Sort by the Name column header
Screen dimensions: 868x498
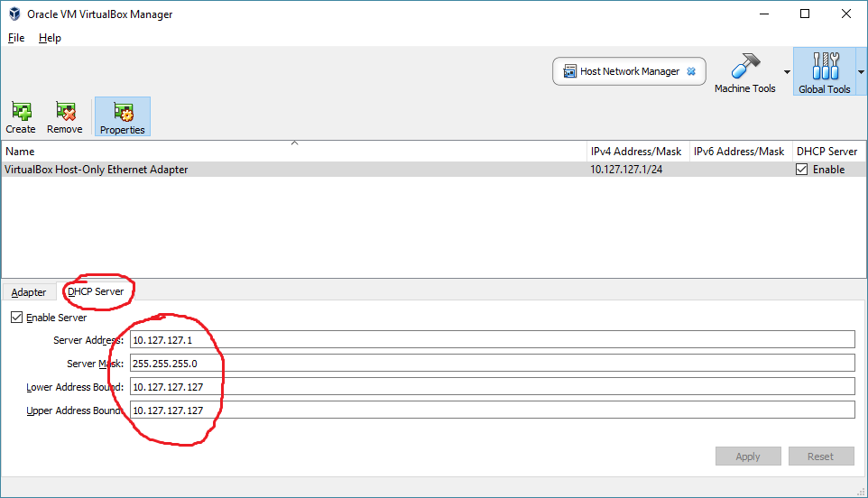point(294,151)
